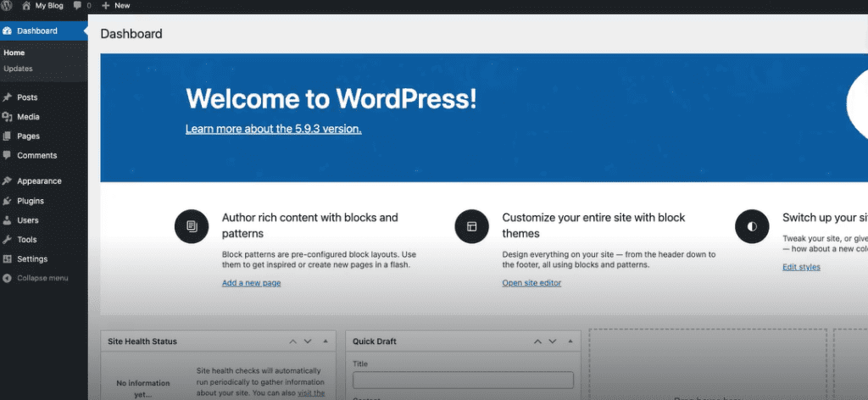The height and width of the screenshot is (400, 868).
Task: Click Collapse menu text
Action: click(x=42, y=278)
